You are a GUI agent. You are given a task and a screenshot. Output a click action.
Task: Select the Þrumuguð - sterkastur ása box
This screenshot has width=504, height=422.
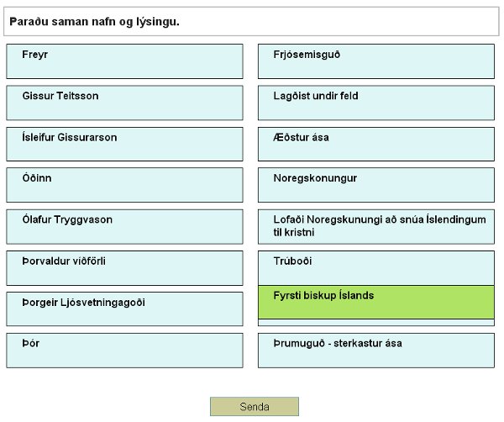coord(376,350)
